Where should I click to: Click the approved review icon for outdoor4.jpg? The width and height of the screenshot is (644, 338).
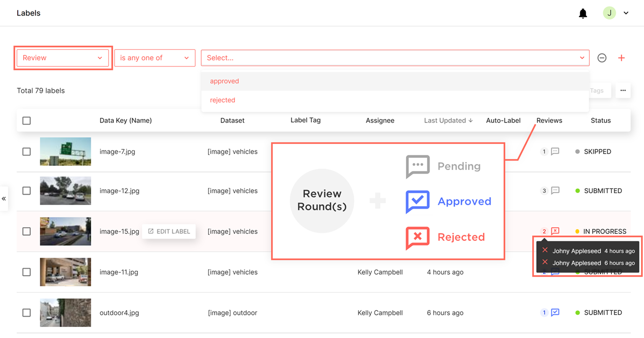coord(555,312)
